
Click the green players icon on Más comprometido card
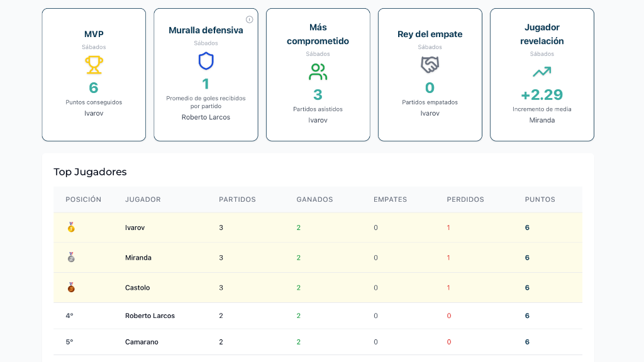(318, 71)
